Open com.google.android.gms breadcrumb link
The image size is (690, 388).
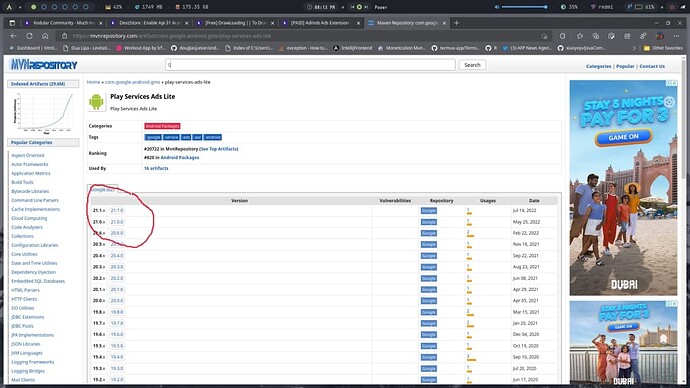click(132, 82)
